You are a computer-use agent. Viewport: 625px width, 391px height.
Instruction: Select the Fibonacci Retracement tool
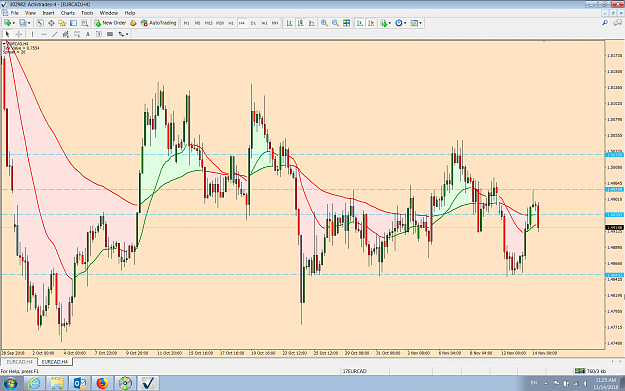coord(77,34)
